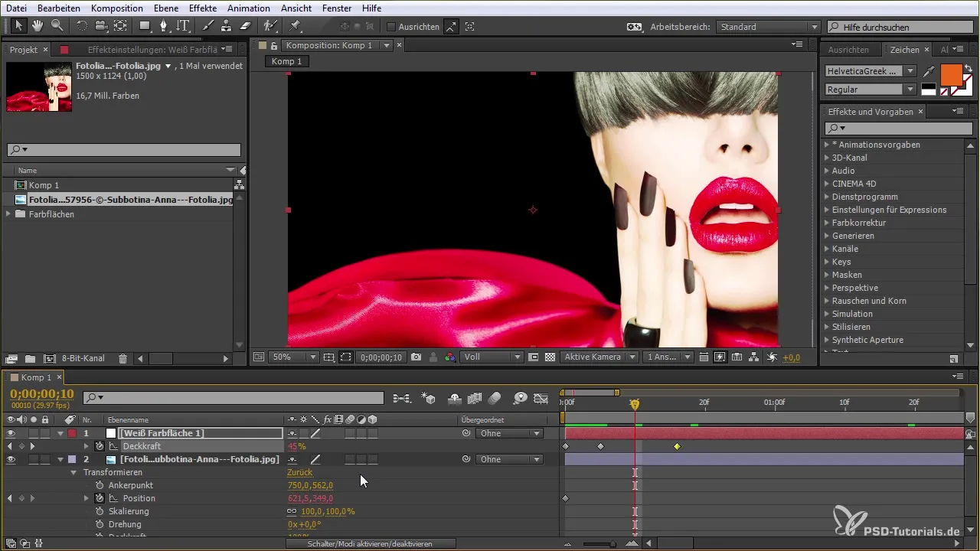Expand the Farbflächen folder

point(9,214)
